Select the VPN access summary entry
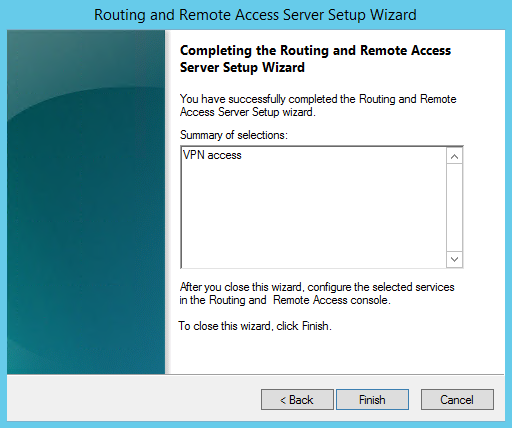Screen dimensions: 512x428 click(212, 155)
